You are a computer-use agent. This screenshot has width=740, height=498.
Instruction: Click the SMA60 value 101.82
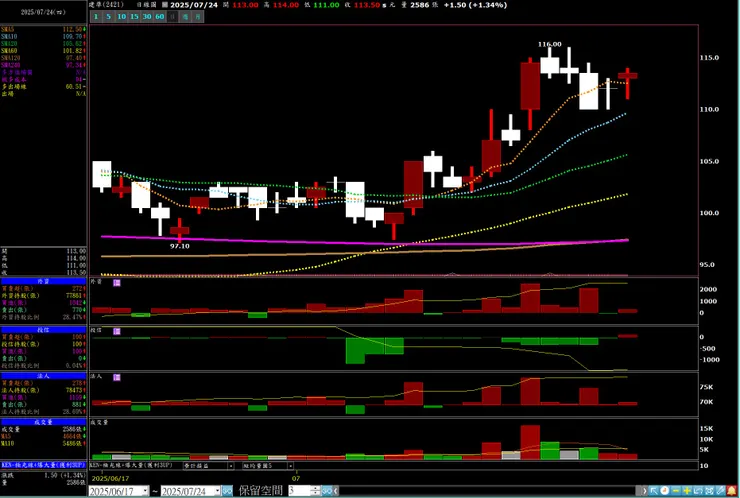click(73, 51)
